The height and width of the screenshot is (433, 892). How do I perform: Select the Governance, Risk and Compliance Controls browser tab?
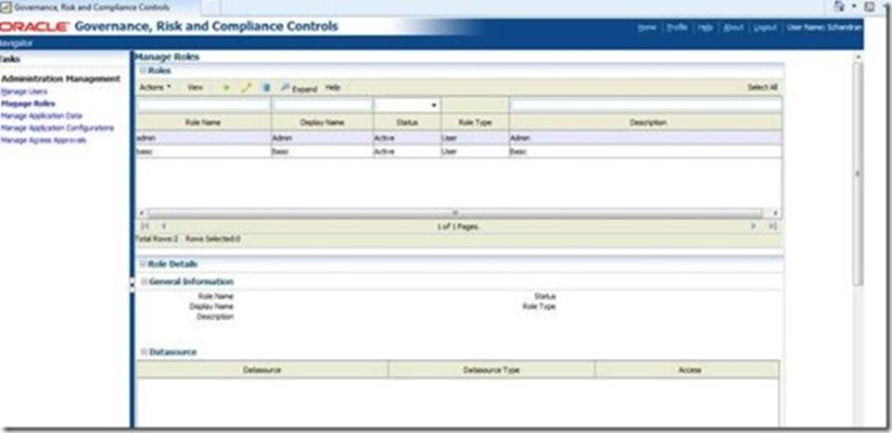[91, 7]
